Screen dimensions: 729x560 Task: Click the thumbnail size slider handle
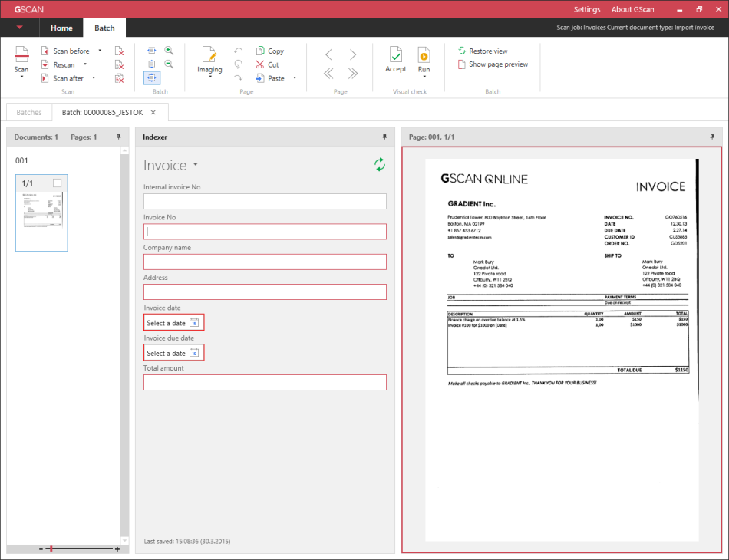coord(51,549)
